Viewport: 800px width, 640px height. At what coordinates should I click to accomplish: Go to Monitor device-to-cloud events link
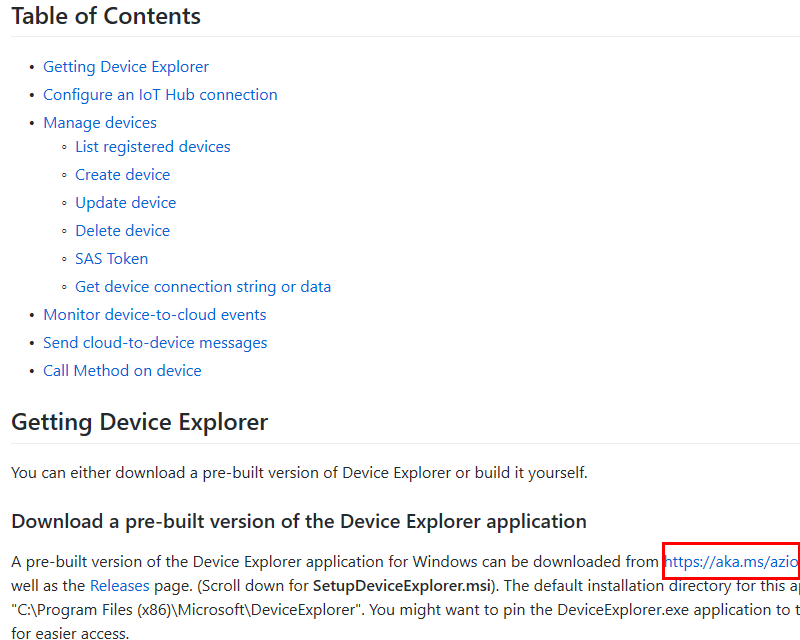click(155, 315)
